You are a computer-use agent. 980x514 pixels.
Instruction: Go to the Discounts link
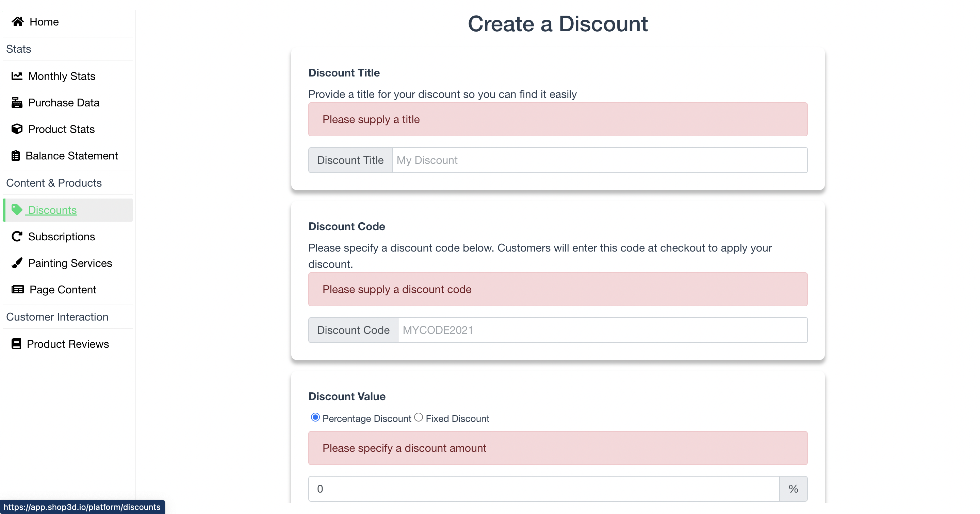click(52, 210)
